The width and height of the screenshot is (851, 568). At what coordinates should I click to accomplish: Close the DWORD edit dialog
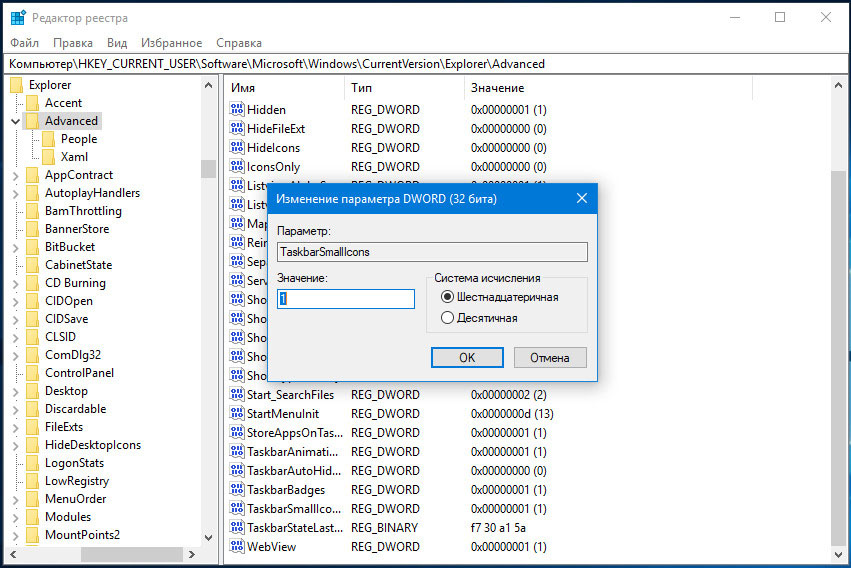click(x=582, y=199)
